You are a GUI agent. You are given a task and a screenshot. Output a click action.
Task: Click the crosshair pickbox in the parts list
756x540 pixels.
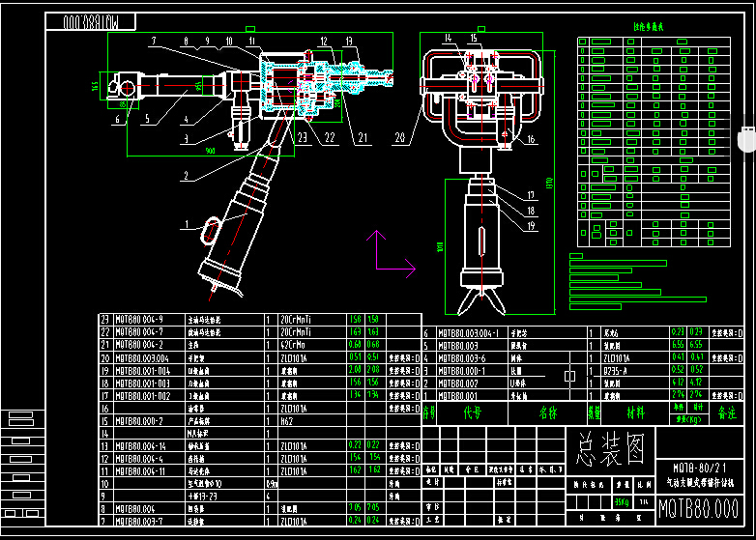click(x=569, y=375)
